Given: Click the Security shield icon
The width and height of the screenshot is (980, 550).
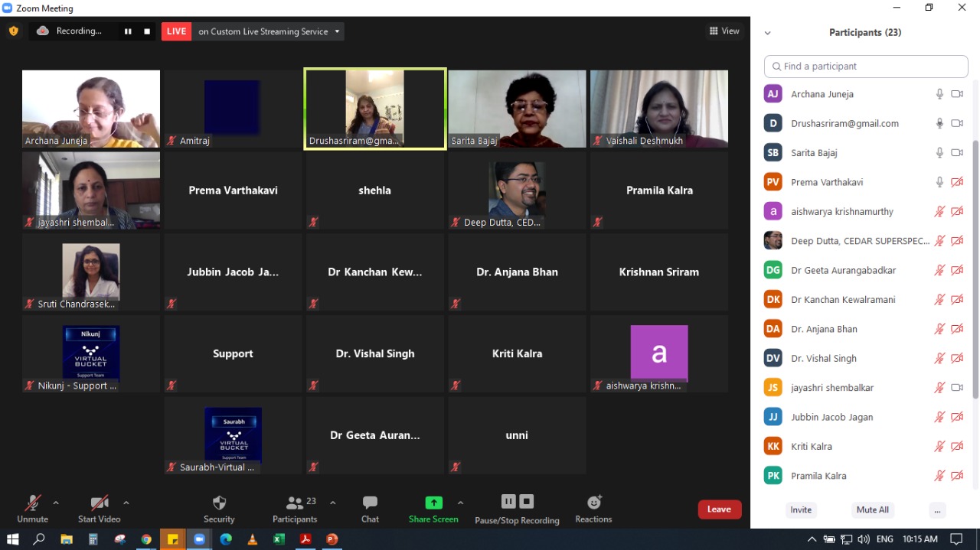Looking at the screenshot, I should click(x=219, y=503).
